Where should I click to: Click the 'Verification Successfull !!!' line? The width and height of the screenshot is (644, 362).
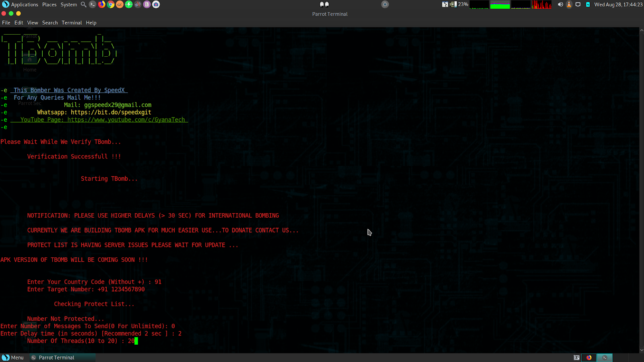point(74,156)
